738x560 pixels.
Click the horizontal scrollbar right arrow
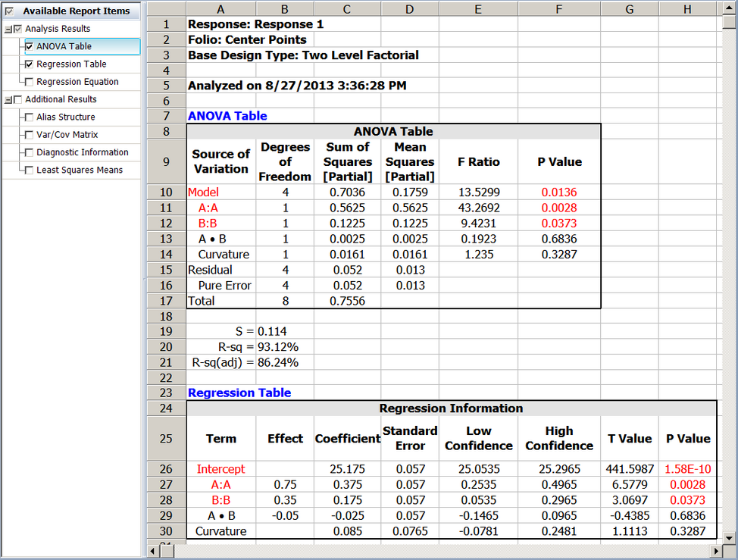716,551
